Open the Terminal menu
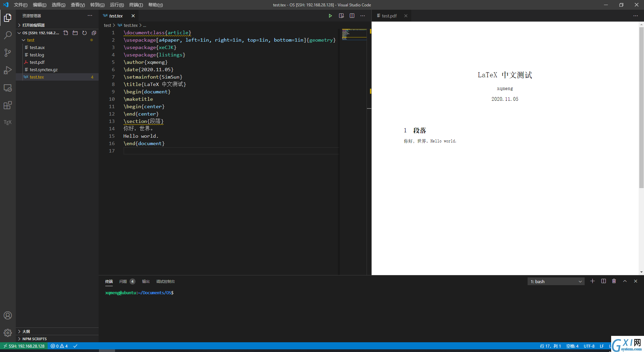This screenshot has width=644, height=352. click(x=136, y=5)
